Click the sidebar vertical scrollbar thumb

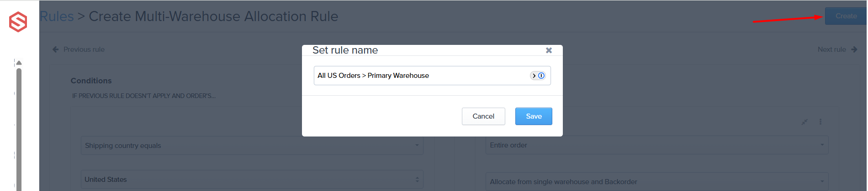[x=19, y=128]
